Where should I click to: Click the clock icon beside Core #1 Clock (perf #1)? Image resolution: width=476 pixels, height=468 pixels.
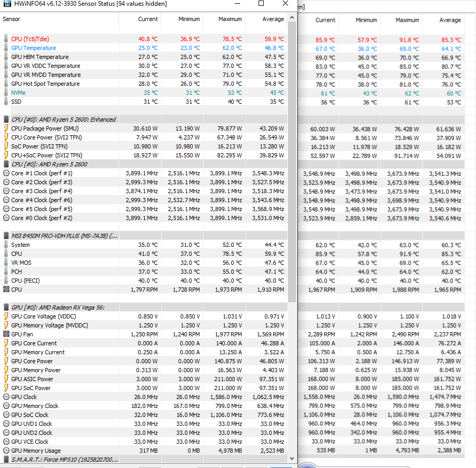tap(6, 173)
